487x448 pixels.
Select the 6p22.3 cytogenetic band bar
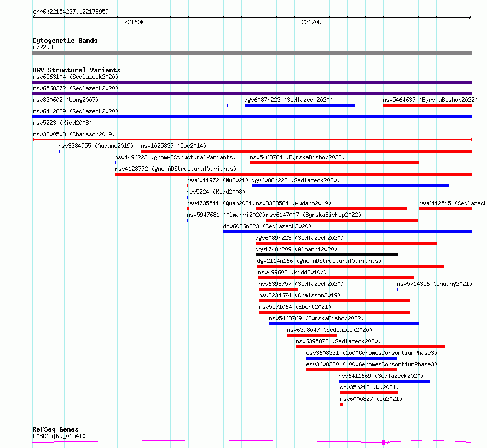click(252, 53)
